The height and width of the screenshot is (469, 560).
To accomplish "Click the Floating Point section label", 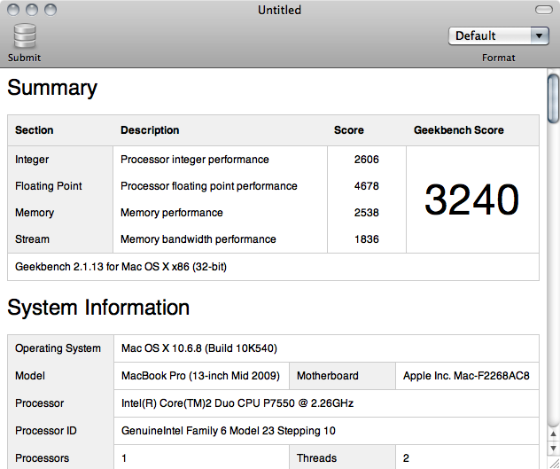I will point(49,186).
